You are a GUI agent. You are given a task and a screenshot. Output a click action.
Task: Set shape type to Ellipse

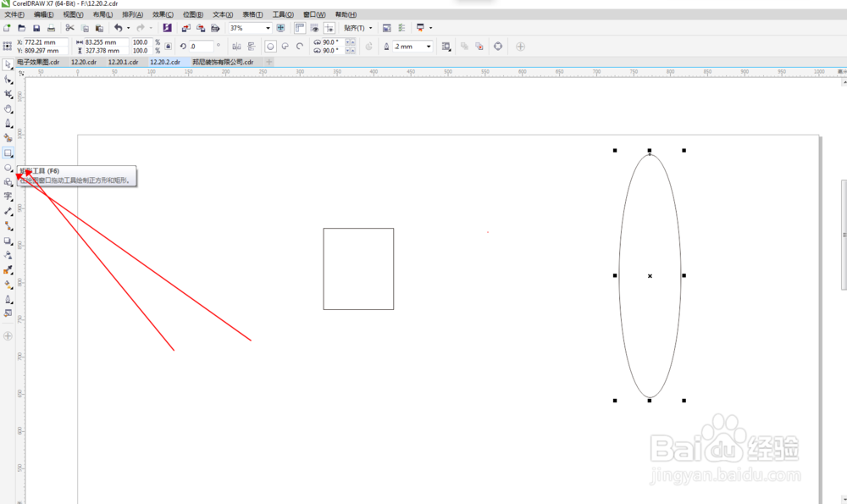pyautogui.click(x=271, y=47)
